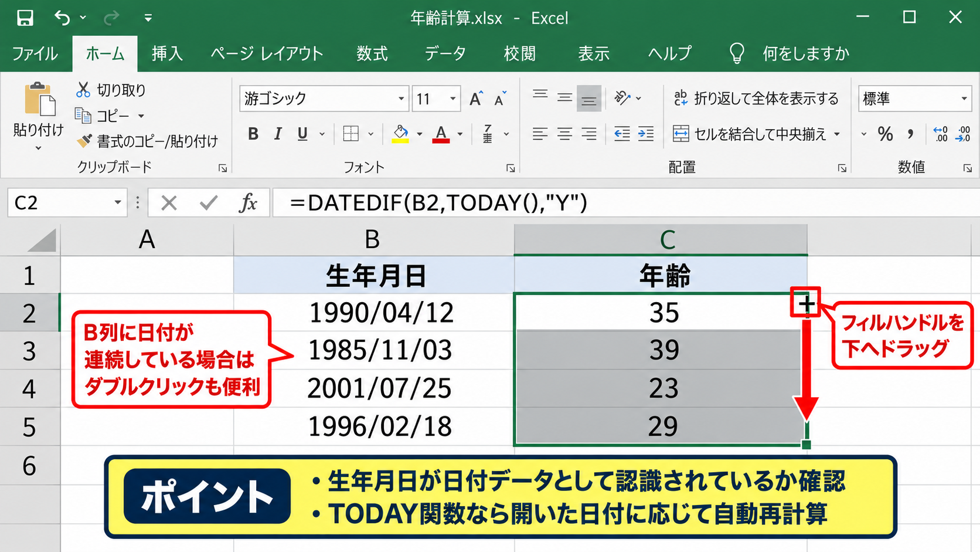Select the column B header
The width and height of the screenshot is (980, 552).
(x=373, y=239)
